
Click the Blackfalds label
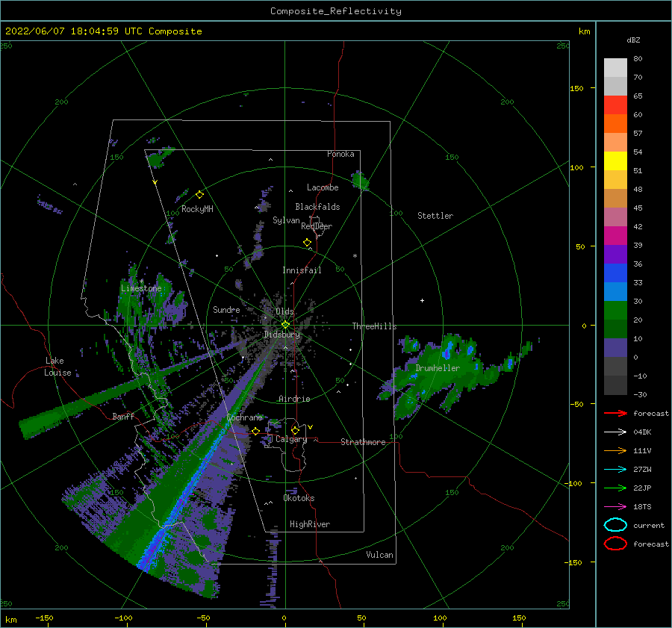[x=317, y=207]
